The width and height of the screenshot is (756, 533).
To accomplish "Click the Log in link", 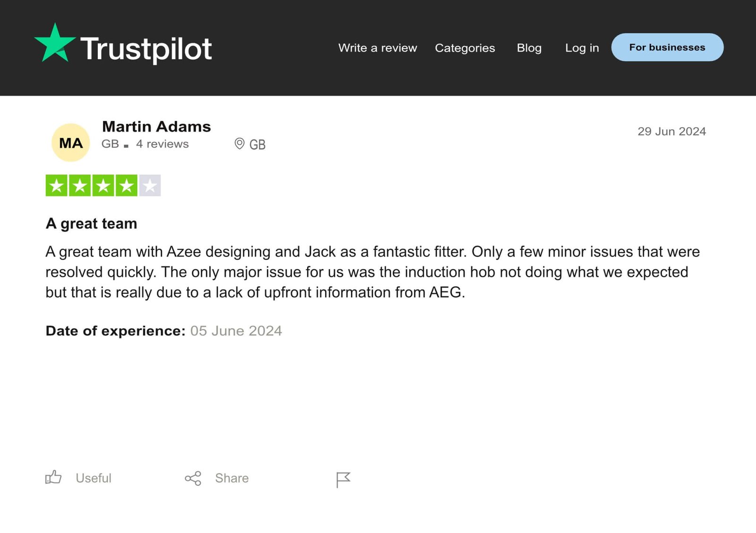I will pos(582,48).
